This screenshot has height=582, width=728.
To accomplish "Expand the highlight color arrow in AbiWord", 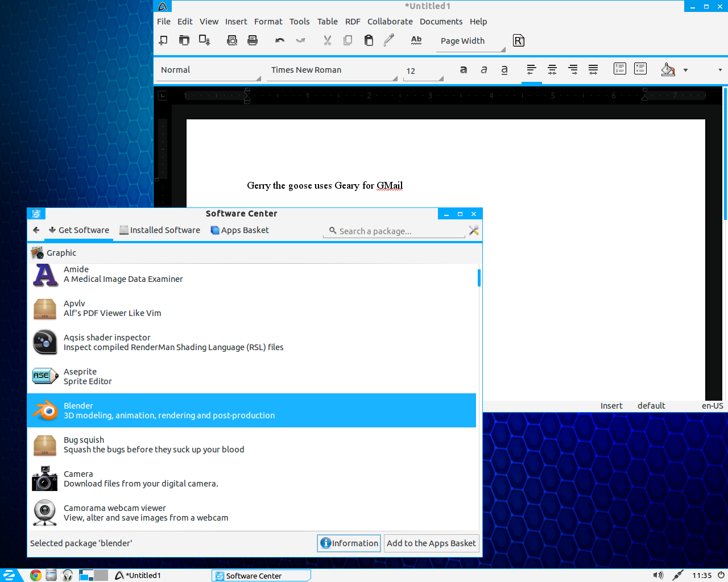I will pyautogui.click(x=685, y=70).
